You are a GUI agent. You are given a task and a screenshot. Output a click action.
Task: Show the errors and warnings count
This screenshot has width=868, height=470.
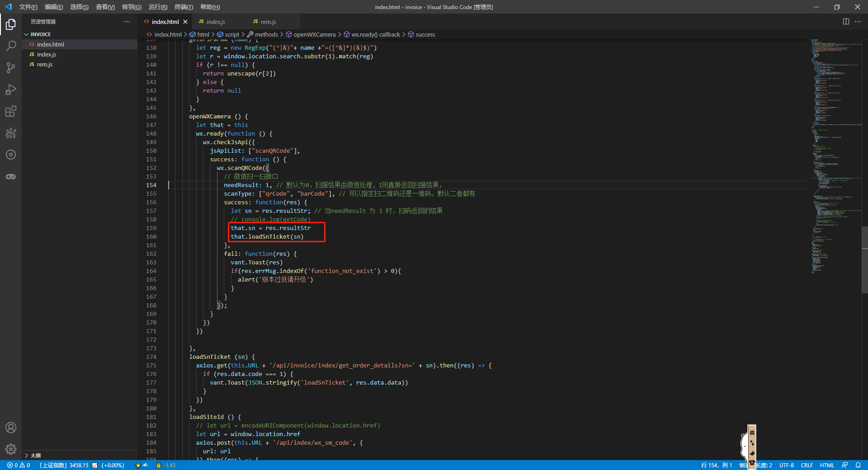coord(19,465)
